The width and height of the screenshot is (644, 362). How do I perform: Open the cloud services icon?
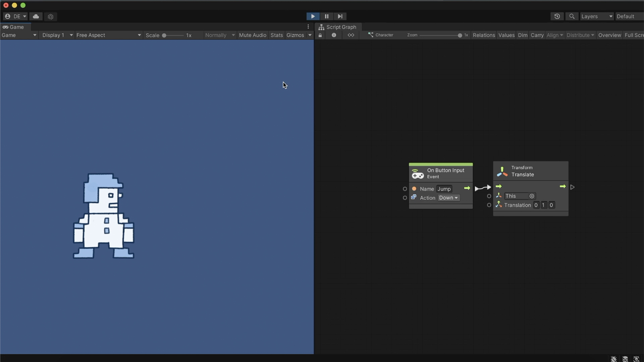pyautogui.click(x=36, y=16)
